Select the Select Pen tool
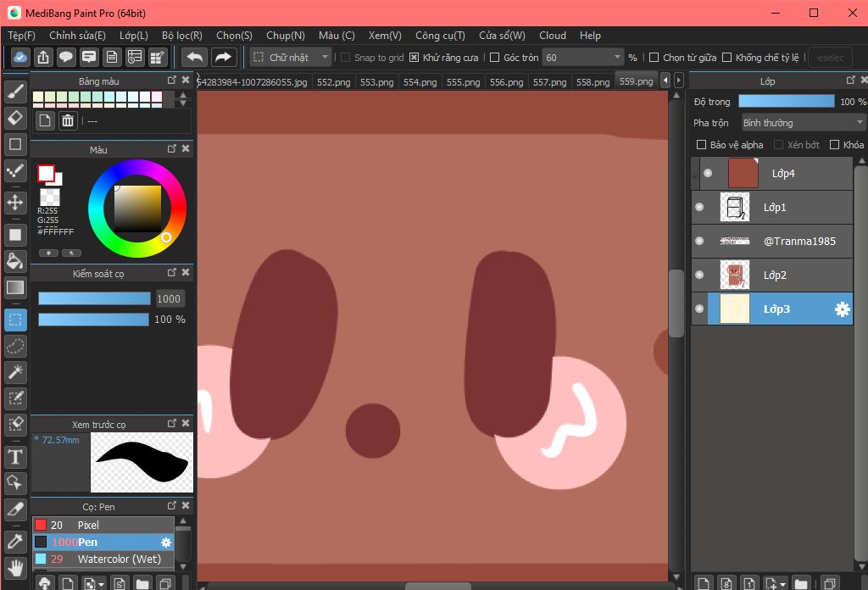The height and width of the screenshot is (590, 868). pyautogui.click(x=15, y=398)
